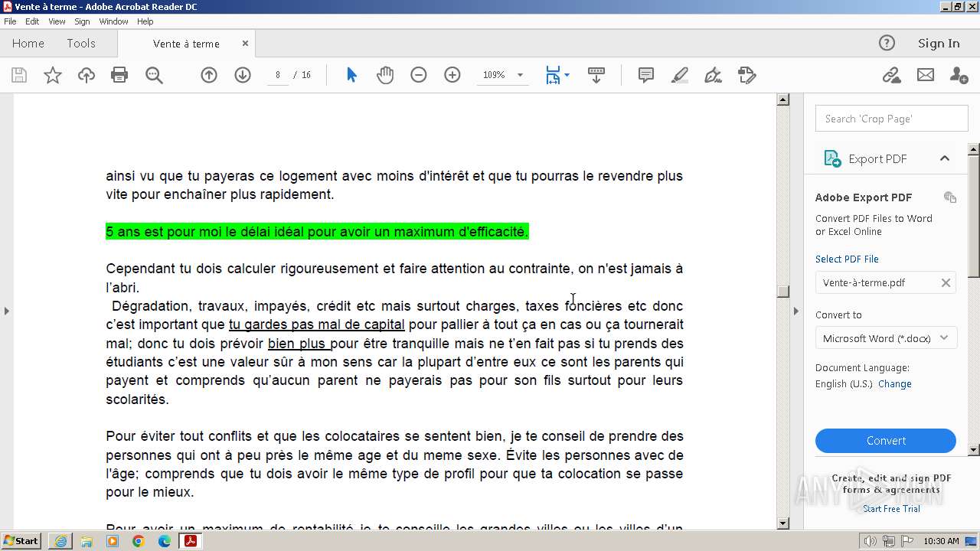Click the Search 'Crop Page' field
This screenshot has height=551, width=980.
(892, 119)
